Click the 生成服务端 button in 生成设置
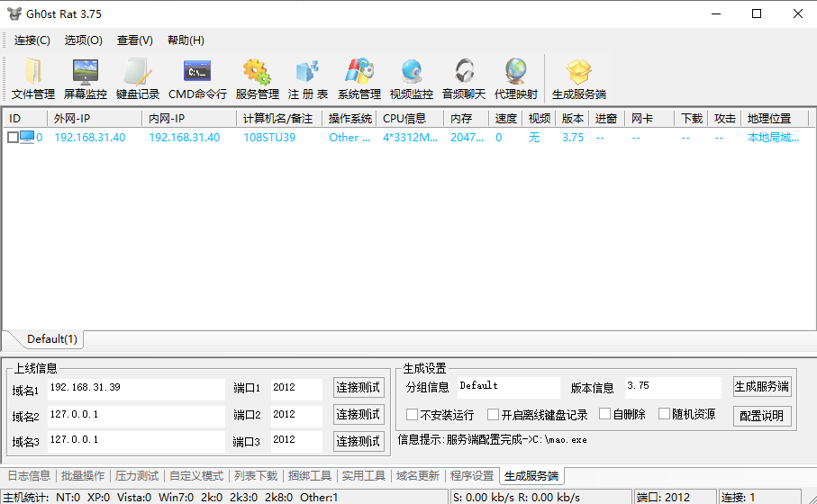Image resolution: width=817 pixels, height=504 pixels. tap(762, 387)
